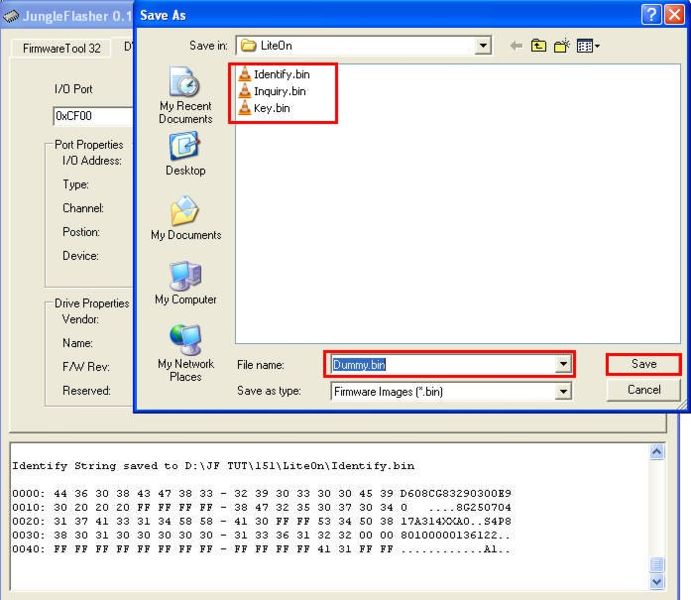Open My Documents in places bar
This screenshot has height=600, width=691.
click(186, 218)
